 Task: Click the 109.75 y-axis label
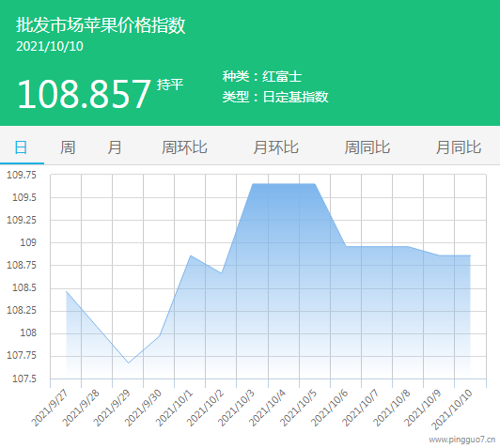point(22,175)
